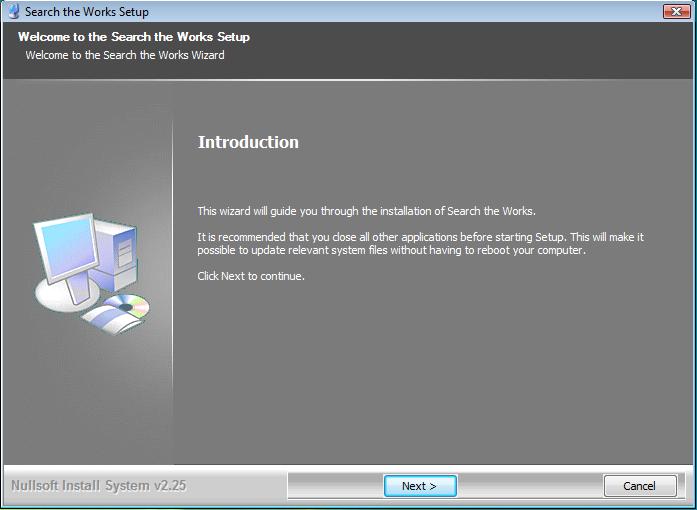This screenshot has height=510, width=697.
Task: Click the Next button to continue
Action: click(x=420, y=486)
